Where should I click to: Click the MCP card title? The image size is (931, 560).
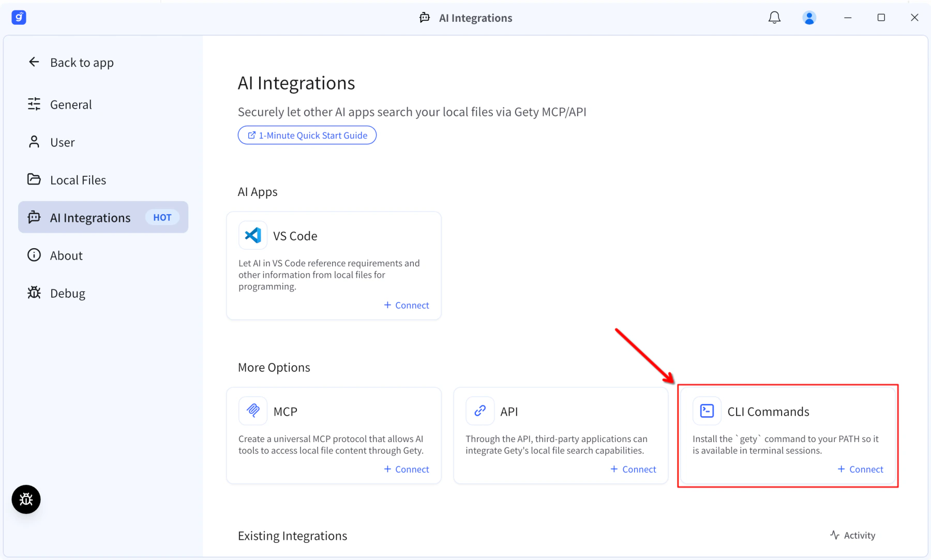(x=286, y=412)
